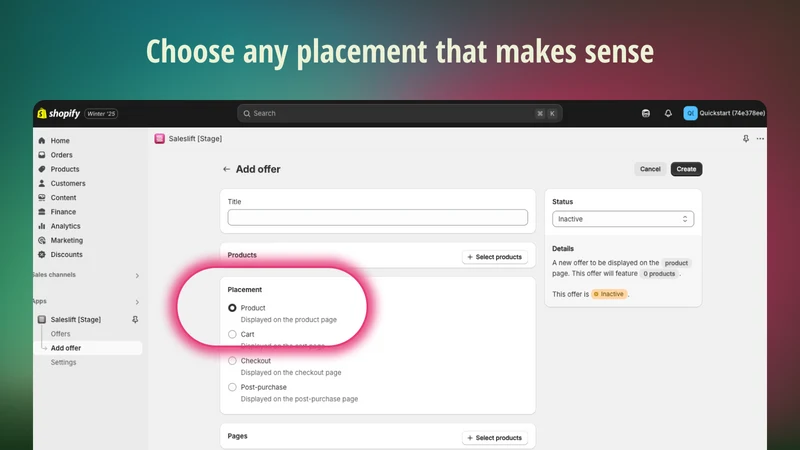This screenshot has height=450, width=800.
Task: Click Select products in the Products card
Action: coord(494,257)
